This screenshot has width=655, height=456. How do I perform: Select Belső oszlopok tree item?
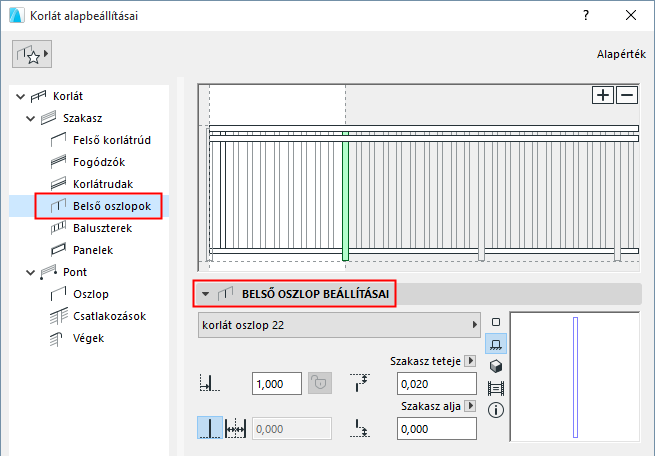point(112,206)
